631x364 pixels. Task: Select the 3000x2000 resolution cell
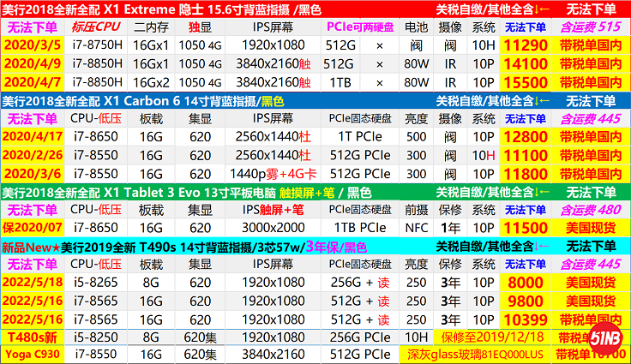pyautogui.click(x=273, y=228)
